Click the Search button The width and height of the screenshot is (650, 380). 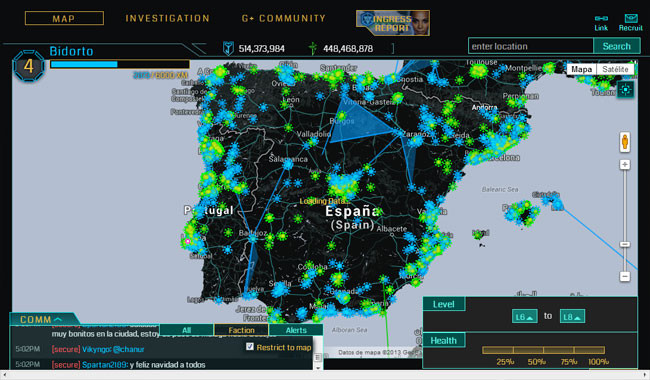point(616,46)
